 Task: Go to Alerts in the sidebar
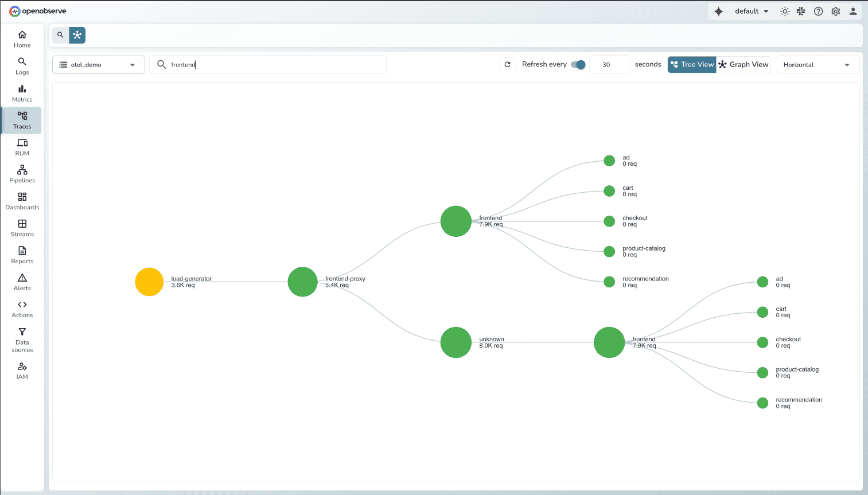coord(22,282)
